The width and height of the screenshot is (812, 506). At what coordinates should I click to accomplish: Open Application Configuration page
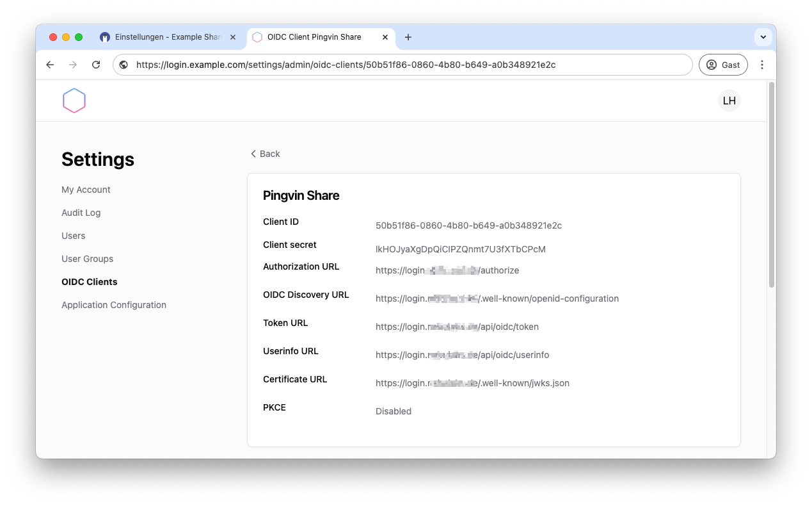pos(114,305)
